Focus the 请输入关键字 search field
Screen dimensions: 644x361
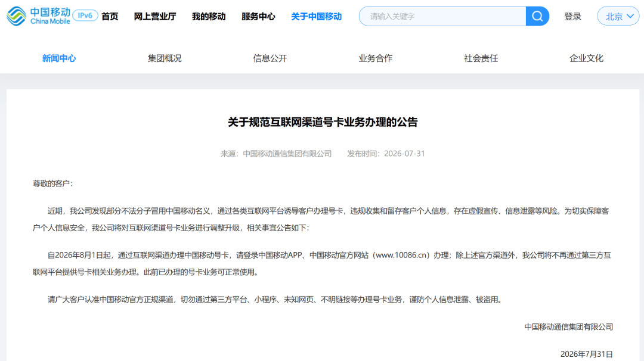point(442,17)
